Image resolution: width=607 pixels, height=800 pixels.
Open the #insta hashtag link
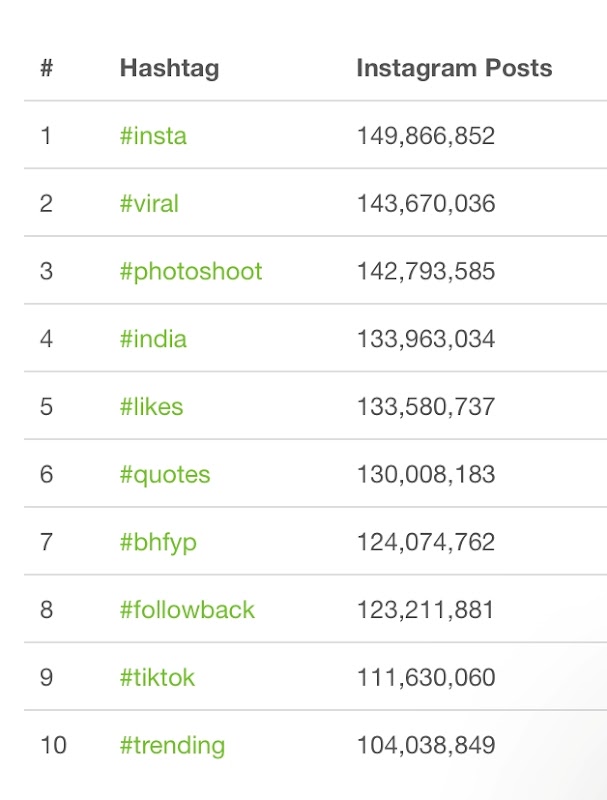click(x=153, y=136)
